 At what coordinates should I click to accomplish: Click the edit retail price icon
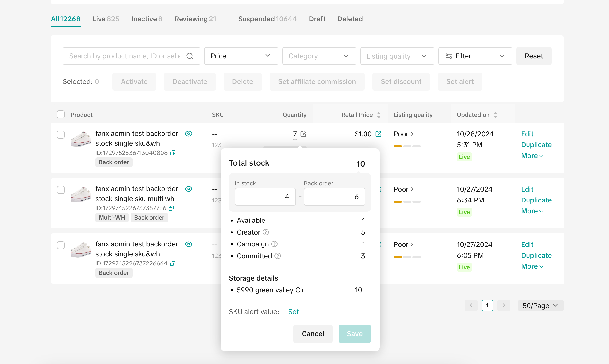[x=378, y=134]
